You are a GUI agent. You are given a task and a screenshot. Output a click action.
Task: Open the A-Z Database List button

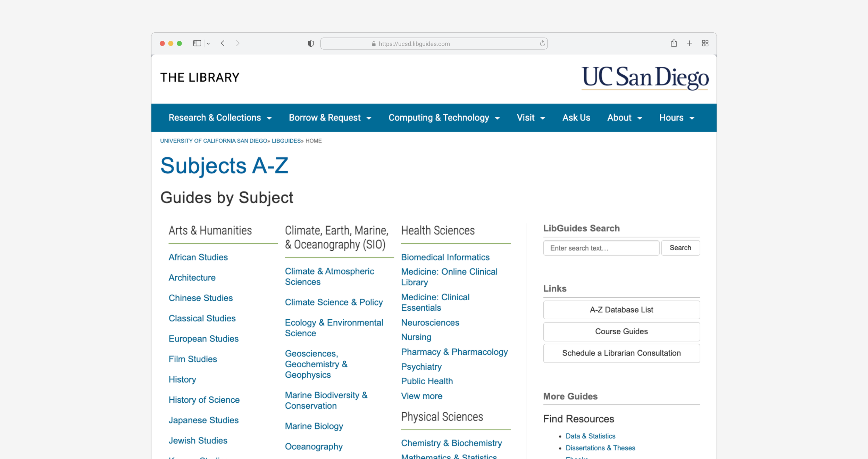click(x=621, y=310)
